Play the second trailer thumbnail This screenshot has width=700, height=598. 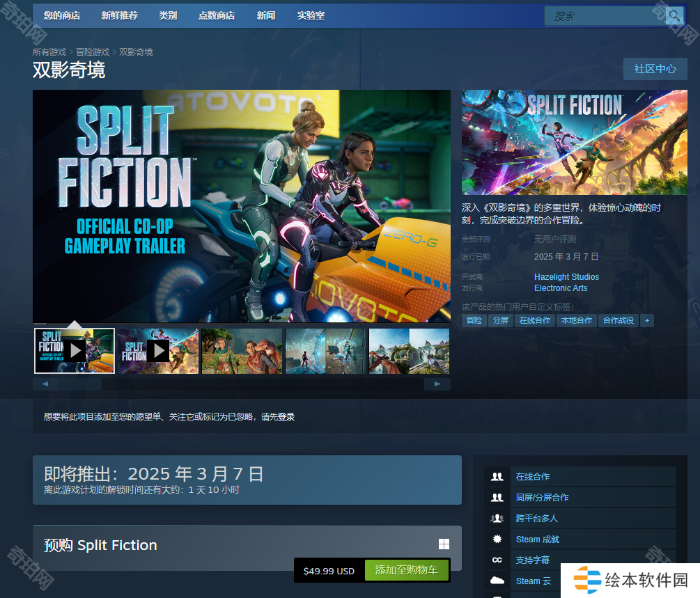tap(158, 351)
